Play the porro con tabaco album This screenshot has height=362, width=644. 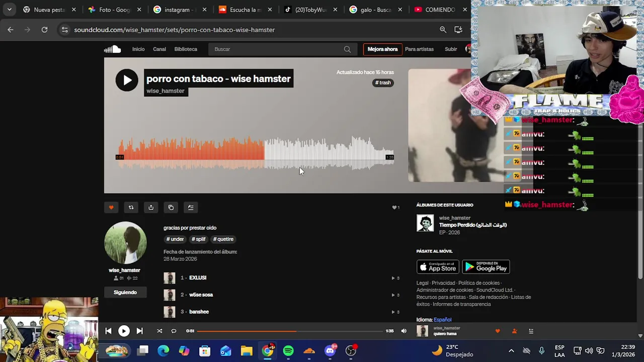127,80
